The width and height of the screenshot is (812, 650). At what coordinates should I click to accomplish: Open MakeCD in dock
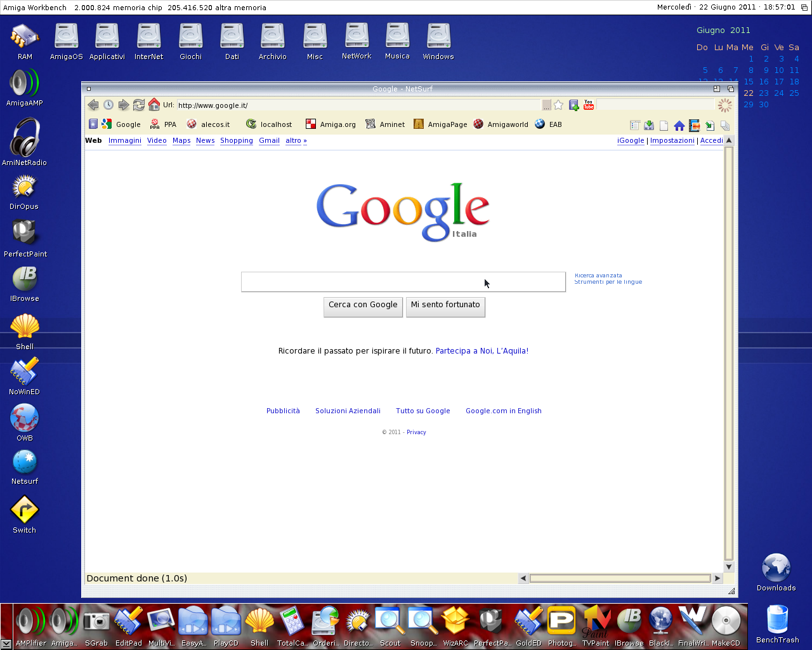pyautogui.click(x=726, y=625)
